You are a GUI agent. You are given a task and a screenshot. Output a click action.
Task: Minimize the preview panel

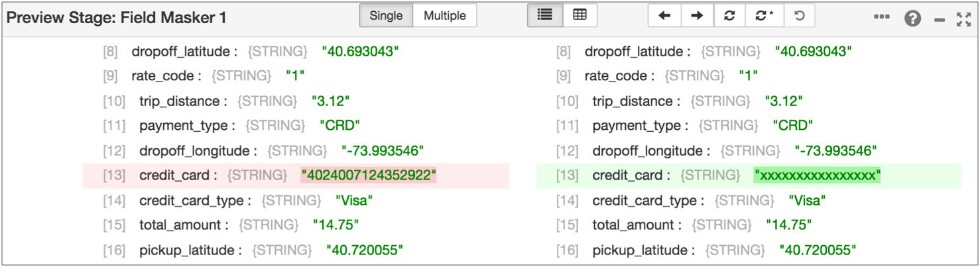(x=939, y=20)
